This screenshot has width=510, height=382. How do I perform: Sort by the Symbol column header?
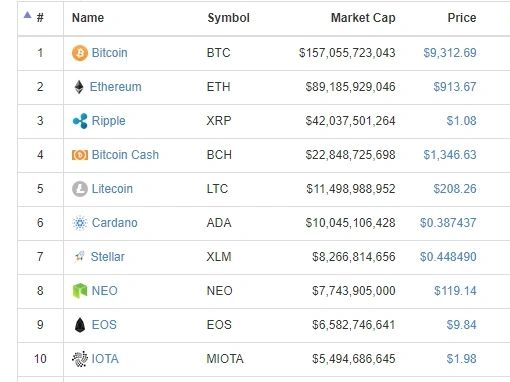tap(228, 18)
